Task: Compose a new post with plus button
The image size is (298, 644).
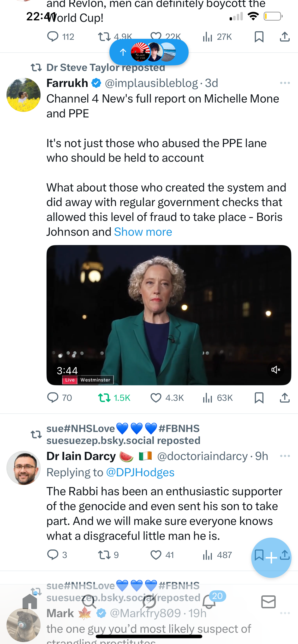Action: pos(271,558)
